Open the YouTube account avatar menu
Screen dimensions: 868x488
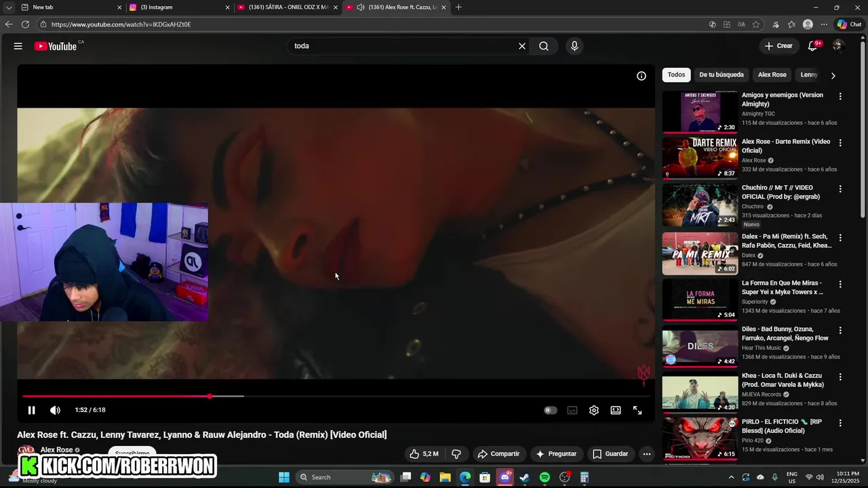click(837, 46)
